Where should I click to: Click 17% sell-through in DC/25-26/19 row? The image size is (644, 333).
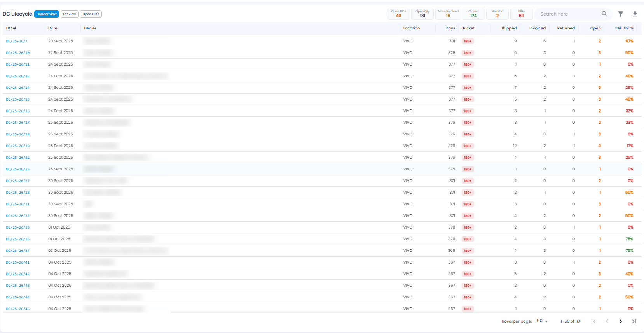click(630, 146)
